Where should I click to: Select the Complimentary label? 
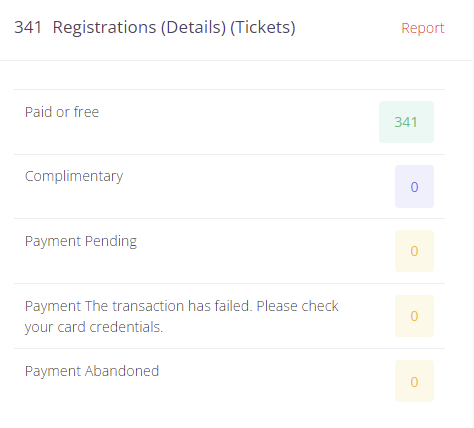click(74, 176)
